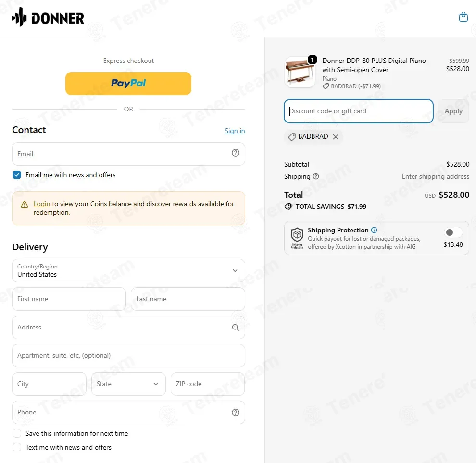Viewport: 476px width, 463px height.
Task: Check Save this information for next time
Action: [x=17, y=433]
